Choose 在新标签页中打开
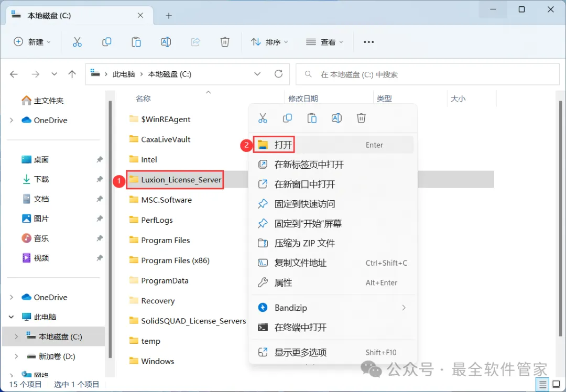 (333, 165)
